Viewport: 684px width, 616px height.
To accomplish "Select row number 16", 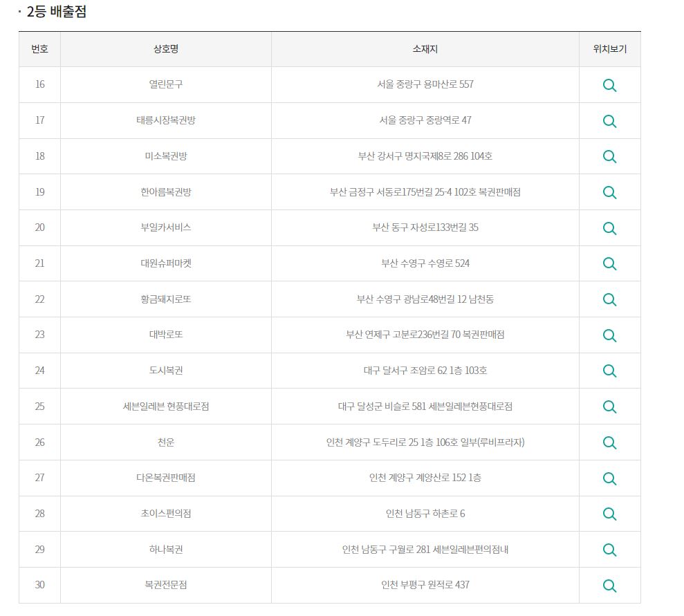I will click(39, 84).
